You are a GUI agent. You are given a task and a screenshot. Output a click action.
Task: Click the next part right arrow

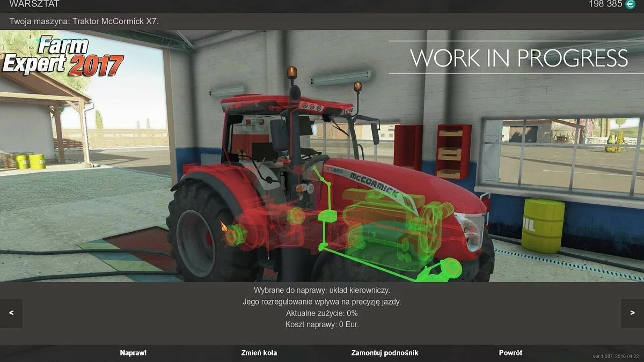tap(632, 313)
